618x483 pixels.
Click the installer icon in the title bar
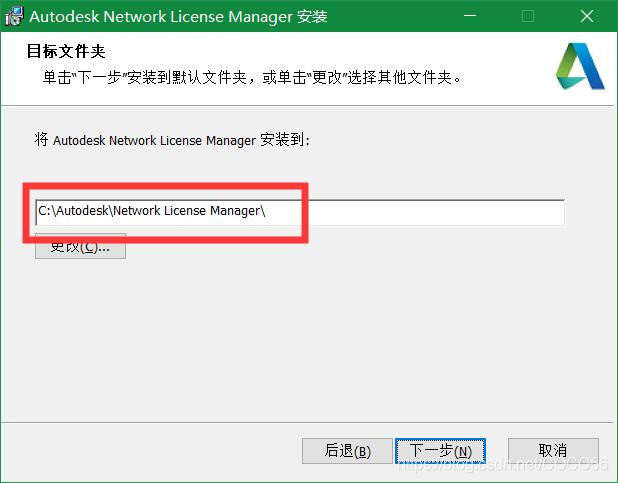14,16
